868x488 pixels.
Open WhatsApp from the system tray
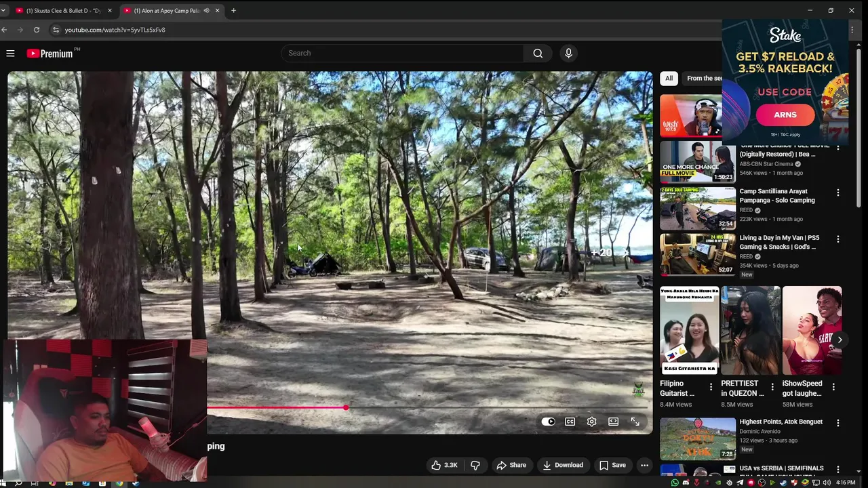675,483
